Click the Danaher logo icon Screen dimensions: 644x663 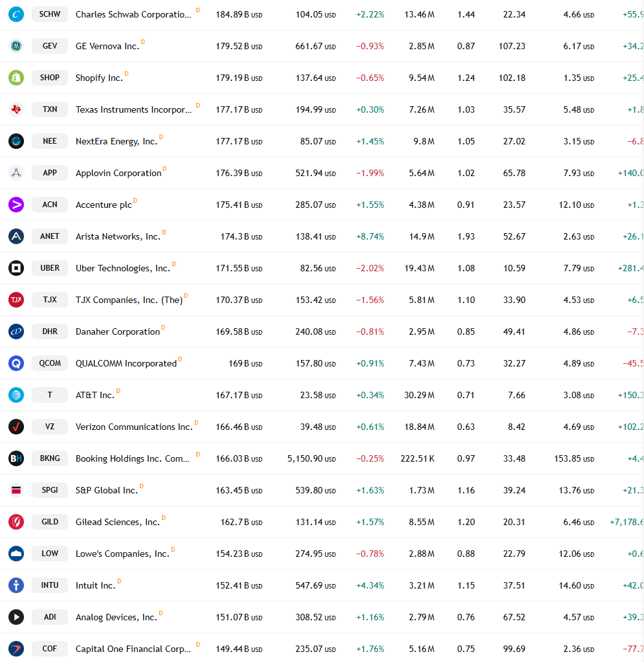click(16, 331)
